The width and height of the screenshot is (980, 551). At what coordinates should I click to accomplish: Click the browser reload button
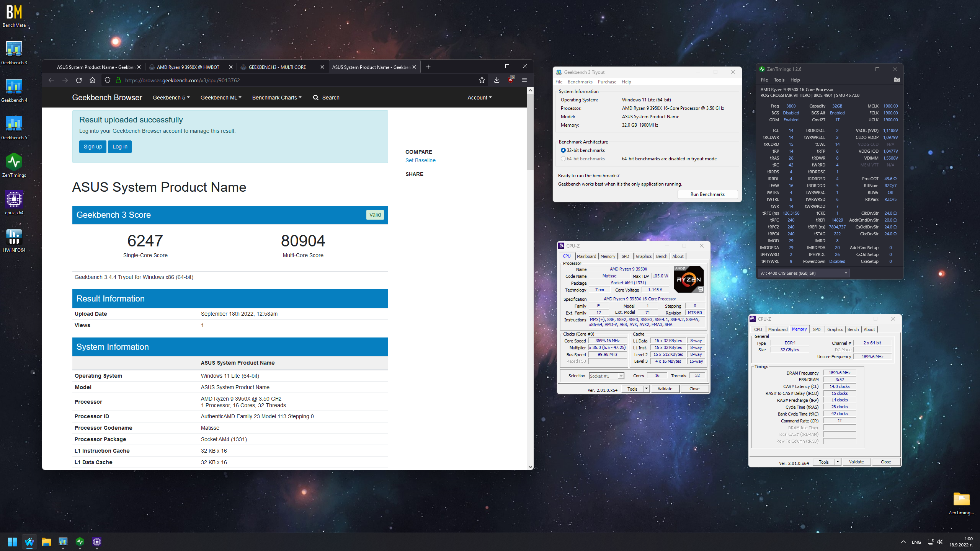(x=79, y=80)
